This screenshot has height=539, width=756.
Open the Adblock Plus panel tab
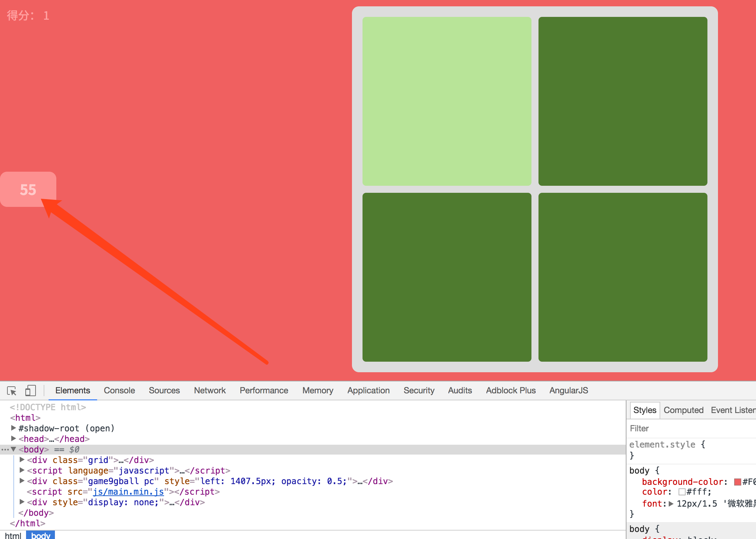tap(511, 391)
